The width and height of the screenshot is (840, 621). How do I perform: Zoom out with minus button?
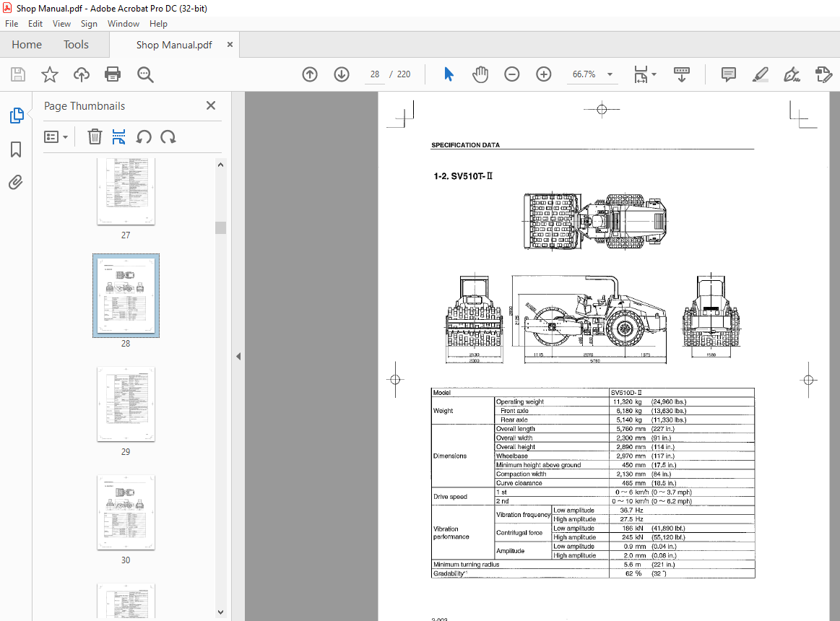(511, 74)
